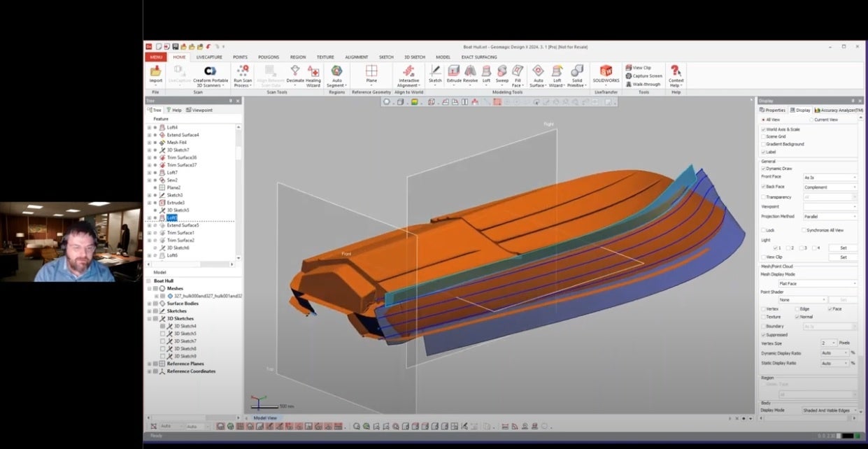Click the Import tool in the ribbon
868x449 pixels.
pyautogui.click(x=155, y=73)
